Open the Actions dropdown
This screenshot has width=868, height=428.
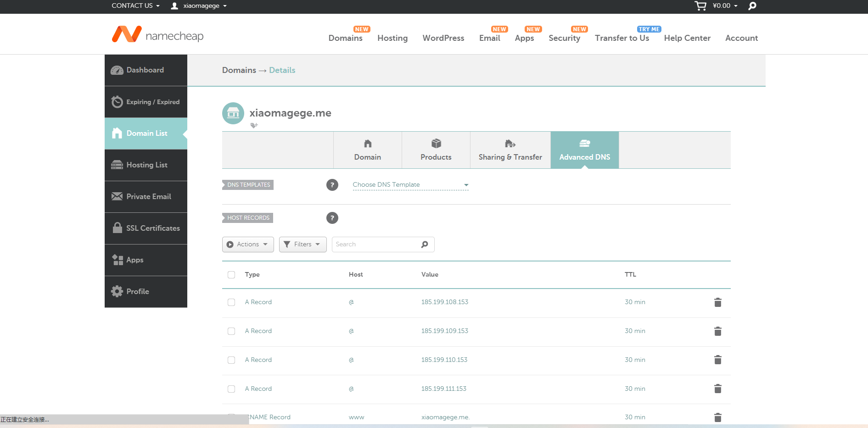(x=248, y=245)
